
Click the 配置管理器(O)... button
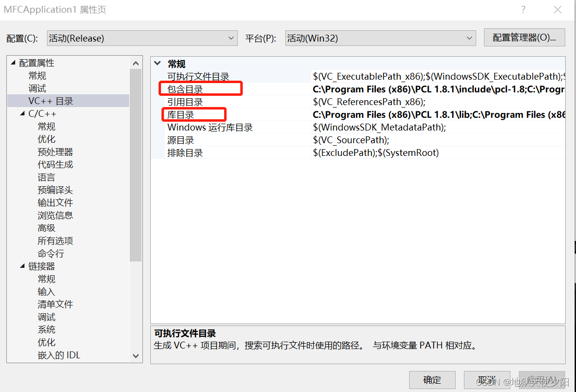pyautogui.click(x=524, y=38)
